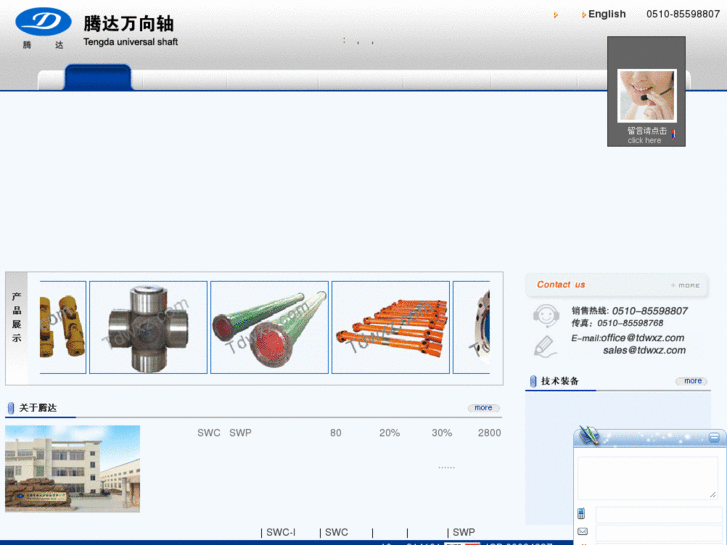This screenshot has width=727, height=545.
Task: Click the factory building photo
Action: (72, 468)
